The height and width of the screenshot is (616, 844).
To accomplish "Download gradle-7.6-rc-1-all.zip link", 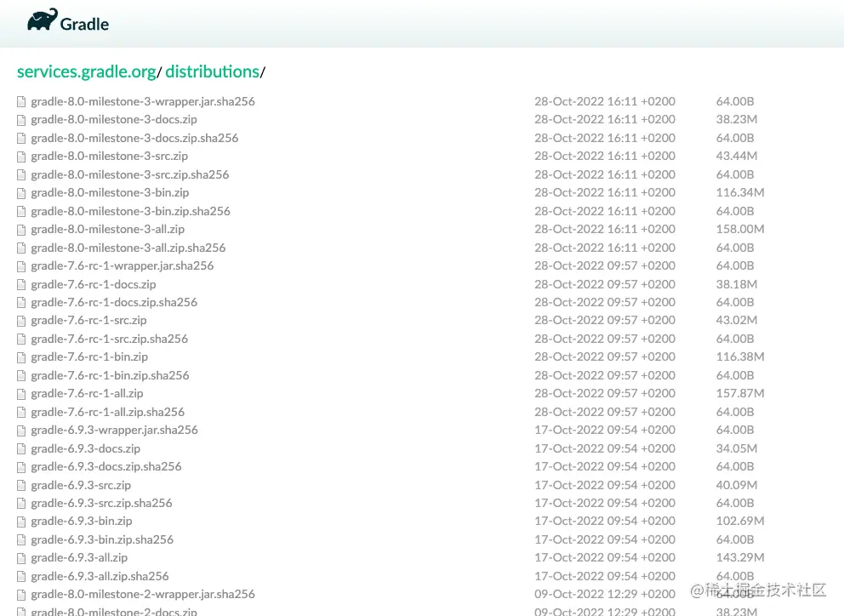I will click(87, 393).
